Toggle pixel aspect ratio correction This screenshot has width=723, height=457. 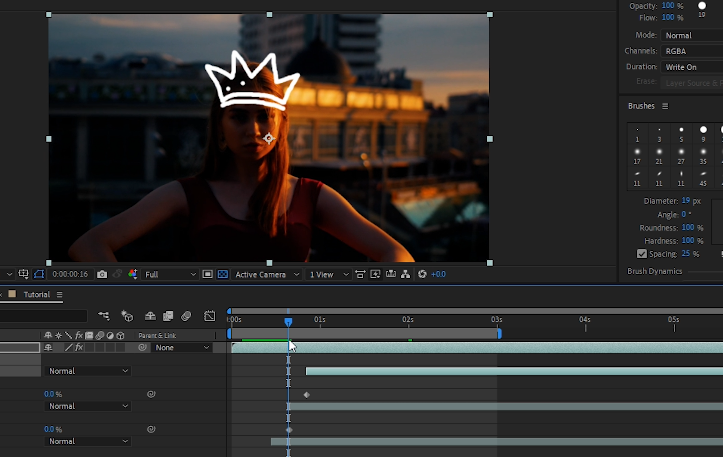coord(360,274)
